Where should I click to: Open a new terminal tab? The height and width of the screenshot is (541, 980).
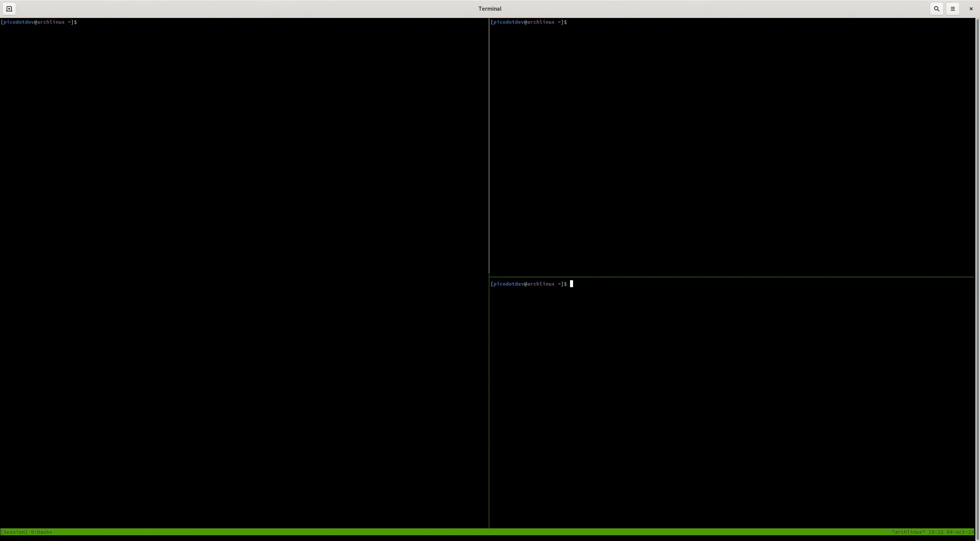pyautogui.click(x=9, y=8)
